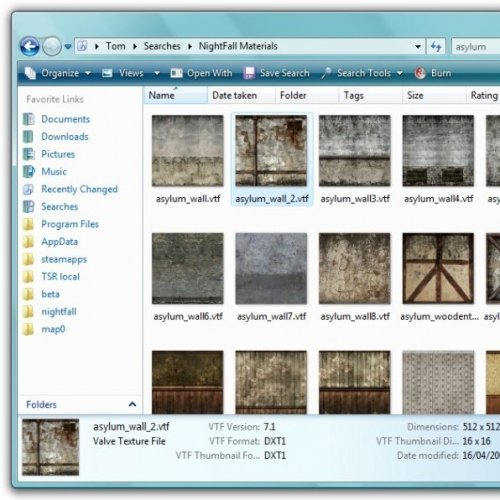Select the asylum_wall.vtf thumbnail
Viewport: 500px width, 500px height.
click(188, 151)
